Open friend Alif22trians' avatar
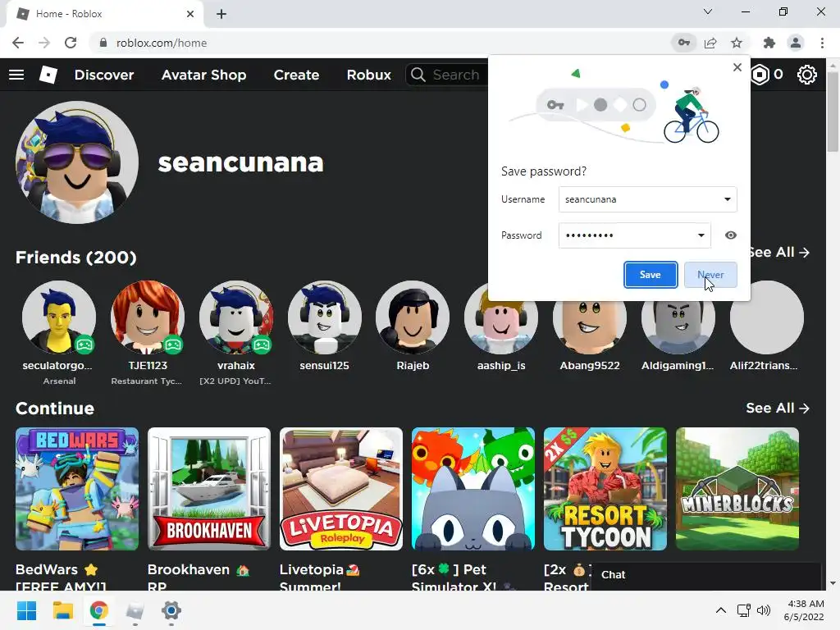840x630 pixels. click(767, 317)
